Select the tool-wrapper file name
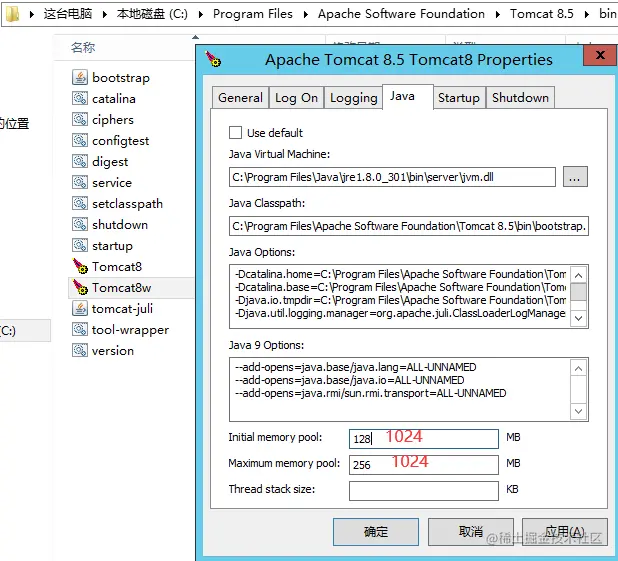This screenshot has height=561, width=618. [130, 330]
